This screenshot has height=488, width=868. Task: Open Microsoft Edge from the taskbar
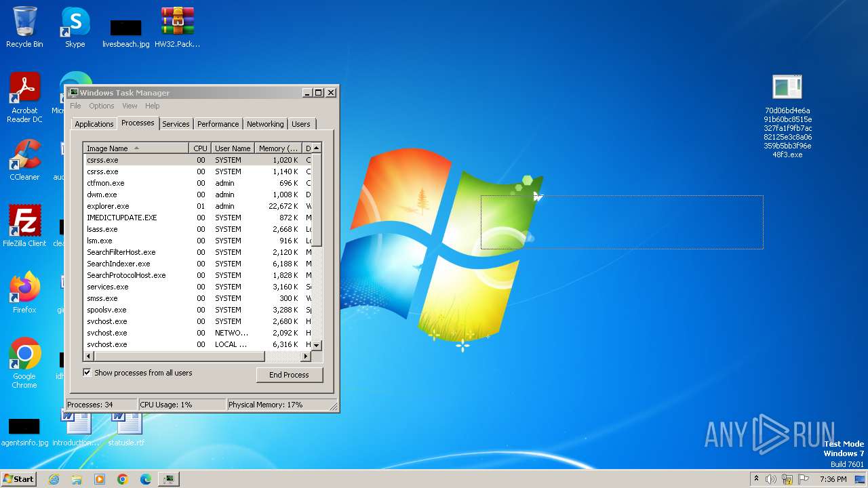click(x=146, y=479)
